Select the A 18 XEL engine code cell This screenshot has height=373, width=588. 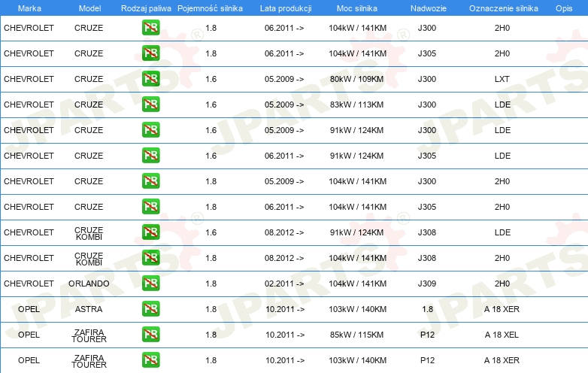pyautogui.click(x=502, y=335)
